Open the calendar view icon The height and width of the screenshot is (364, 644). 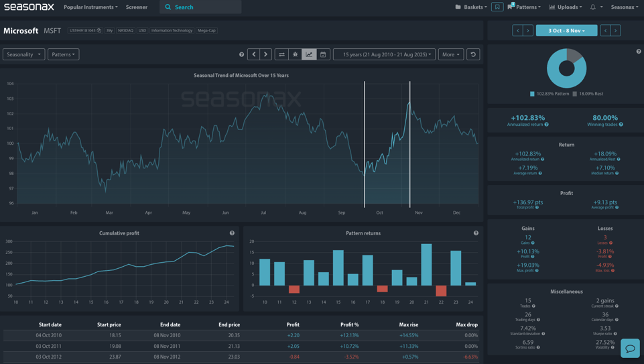(323, 54)
